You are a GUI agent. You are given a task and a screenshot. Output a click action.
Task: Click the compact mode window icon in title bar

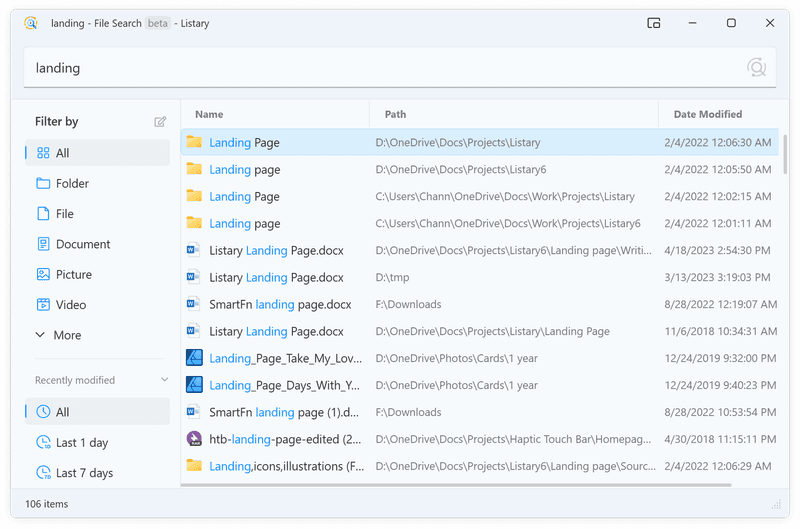(x=654, y=23)
